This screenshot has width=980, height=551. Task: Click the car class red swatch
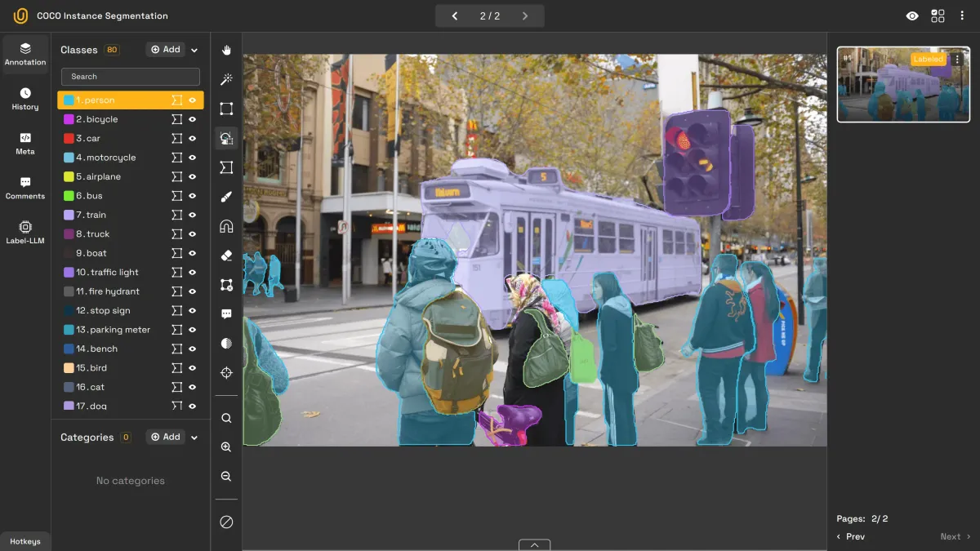[x=69, y=139]
